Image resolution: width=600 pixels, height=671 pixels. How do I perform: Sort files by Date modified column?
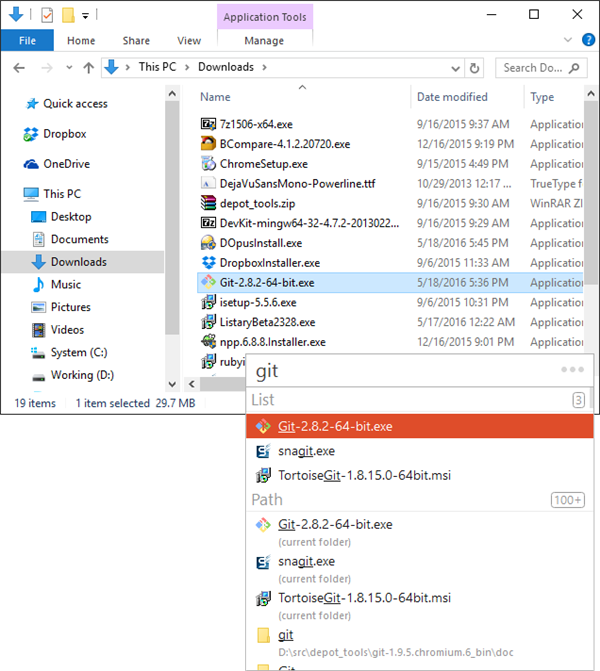coord(452,97)
